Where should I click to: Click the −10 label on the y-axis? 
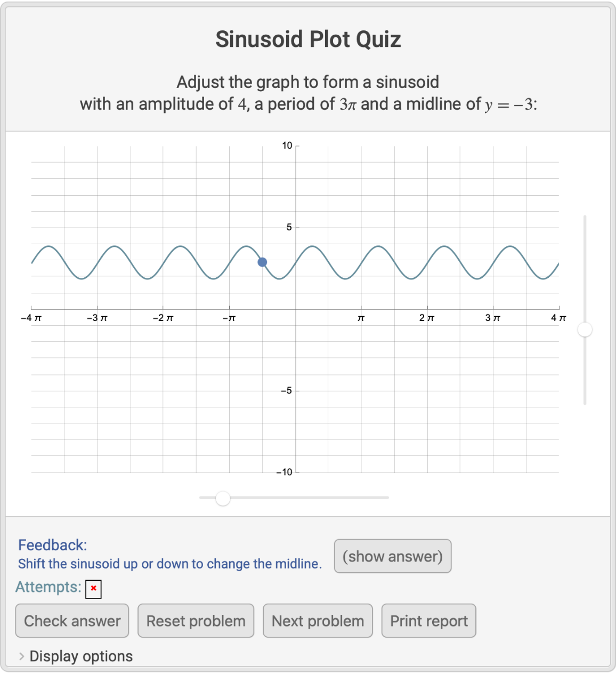[285, 472]
